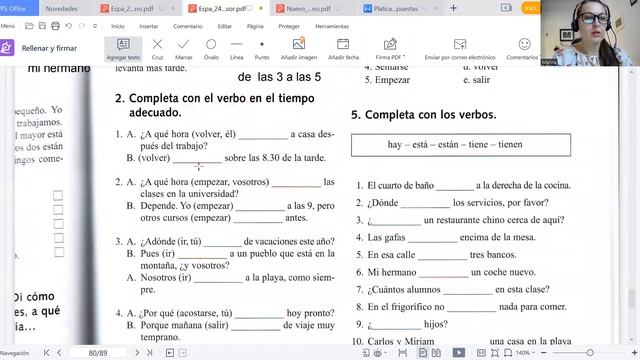Image resolution: width=640 pixels, height=360 pixels.
Task: Open the 140% zoom dropdown
Action: (525, 353)
